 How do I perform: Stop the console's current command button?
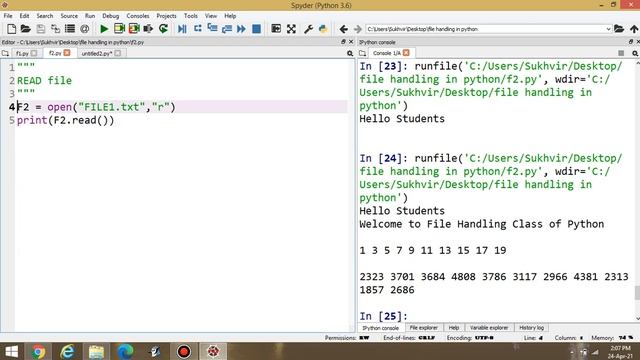tap(621, 53)
